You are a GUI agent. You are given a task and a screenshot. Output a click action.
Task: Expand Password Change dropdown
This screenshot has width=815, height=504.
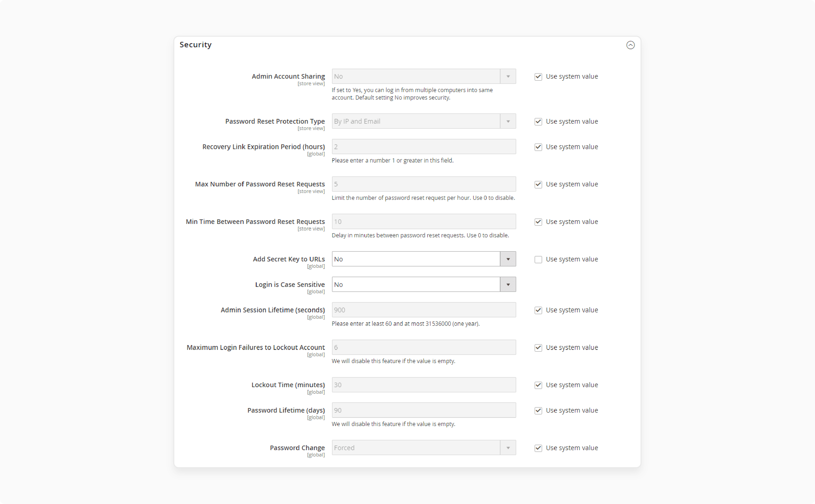coord(507,448)
